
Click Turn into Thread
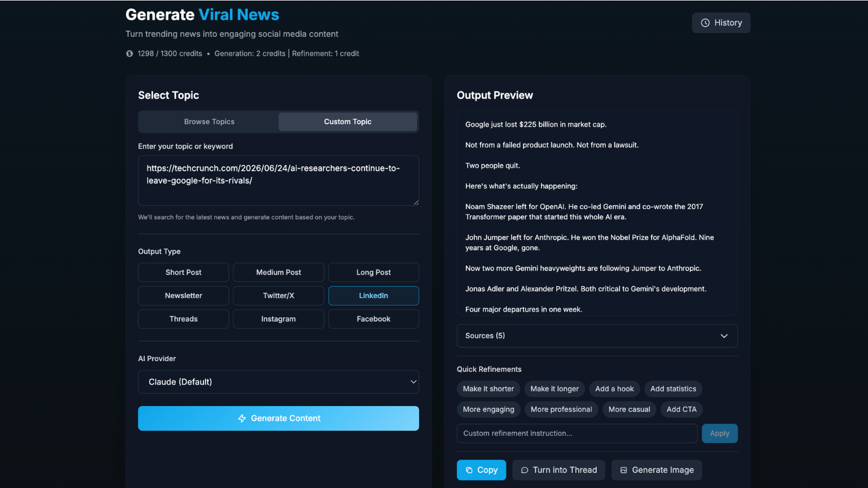[559, 470]
